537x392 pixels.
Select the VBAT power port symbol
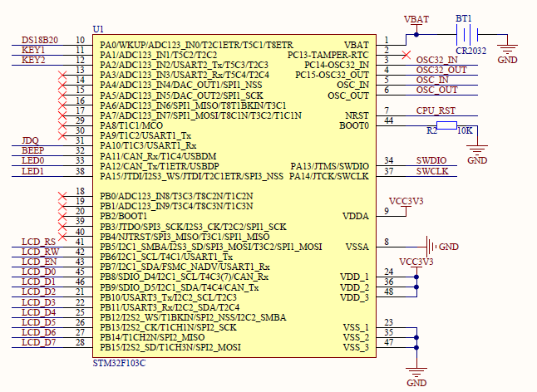(x=416, y=23)
